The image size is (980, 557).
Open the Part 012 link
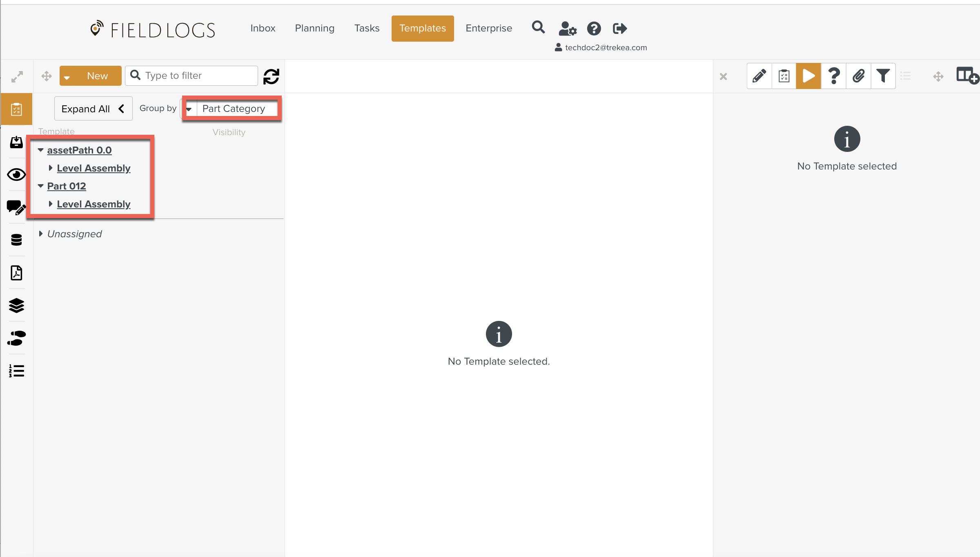pyautogui.click(x=67, y=186)
